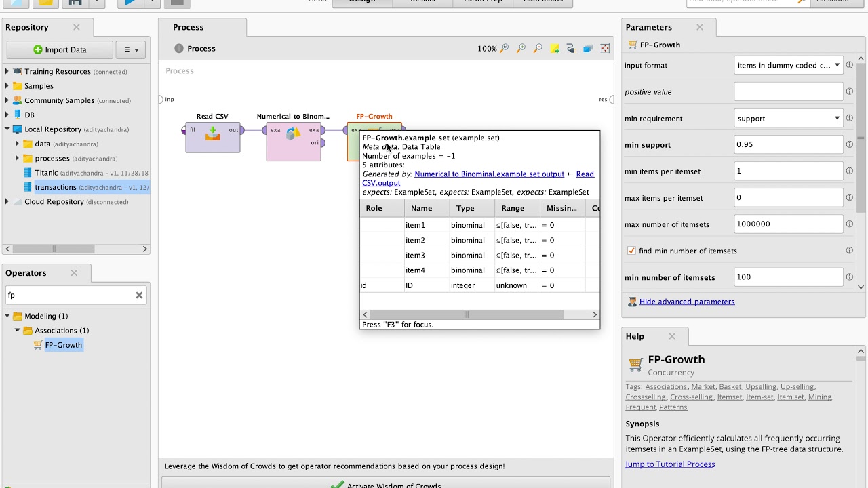Image resolution: width=868 pixels, height=488 pixels.
Task: Reset process zoom to 100% magnifier
Action: coord(504,49)
